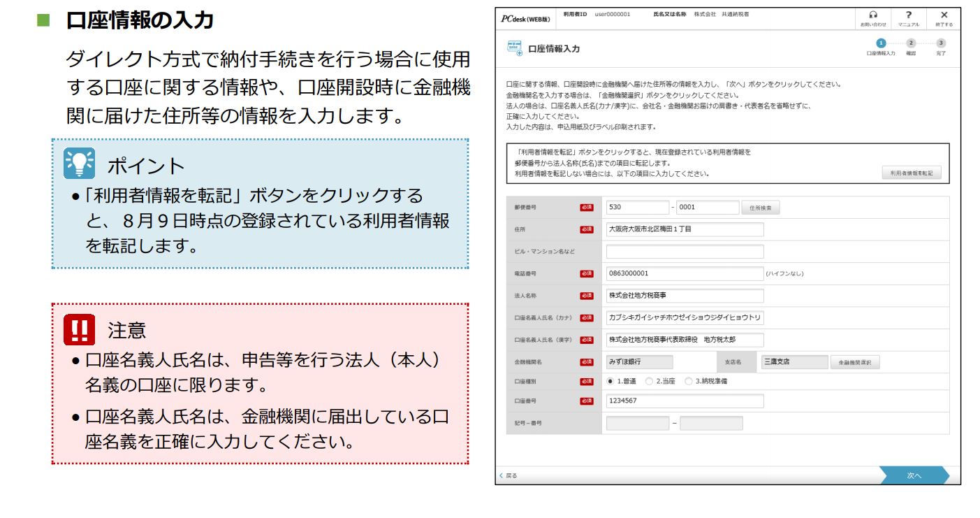Viewport: 980px width, 518px height.
Task: Click postal code field containing 0001
Action: click(708, 207)
